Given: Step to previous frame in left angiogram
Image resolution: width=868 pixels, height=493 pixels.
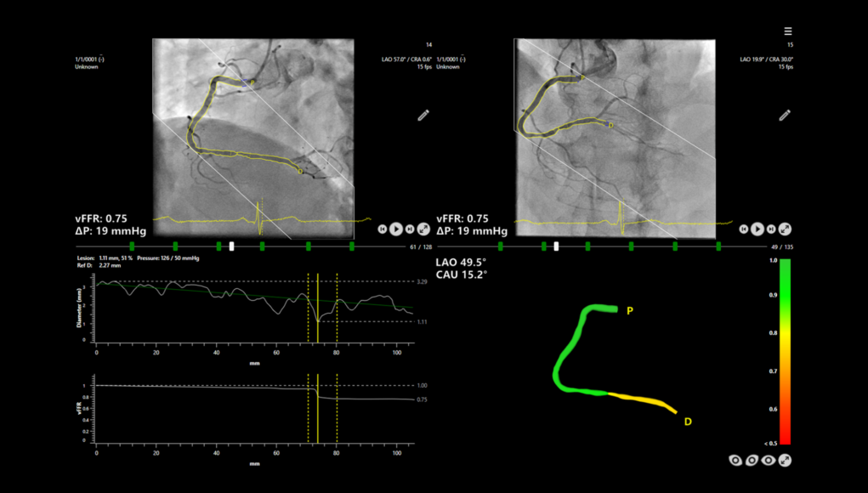Looking at the screenshot, I should click(382, 229).
